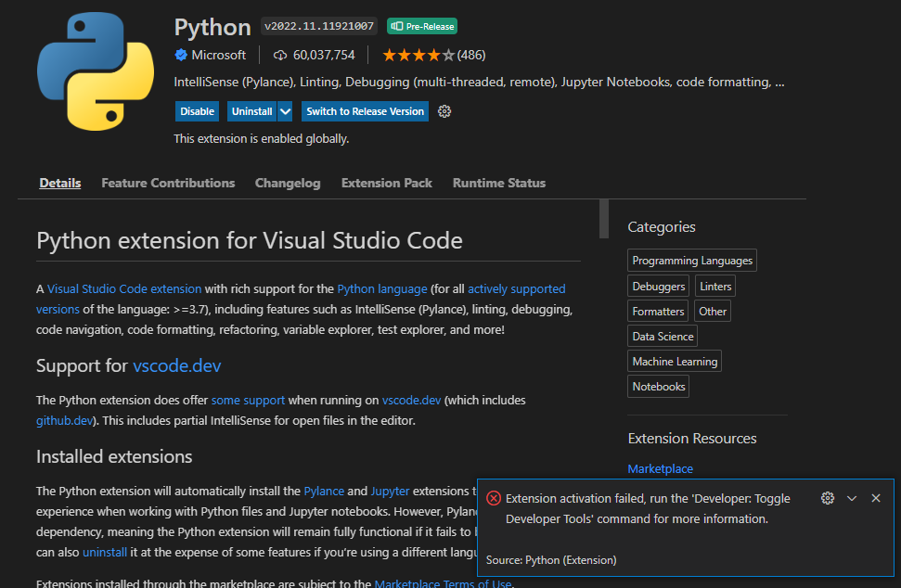The image size is (901, 588).
Task: Select the Data Science category tag
Action: pyautogui.click(x=663, y=336)
